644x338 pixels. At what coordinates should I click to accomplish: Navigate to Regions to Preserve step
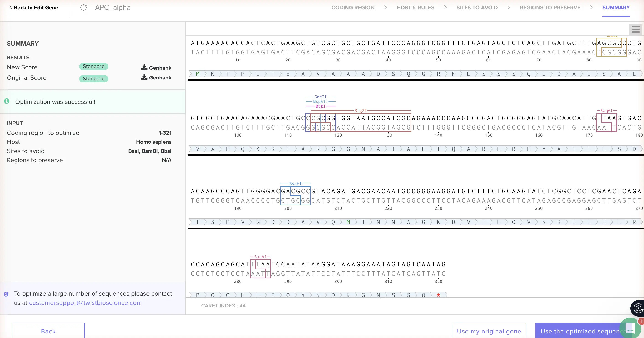(x=550, y=8)
